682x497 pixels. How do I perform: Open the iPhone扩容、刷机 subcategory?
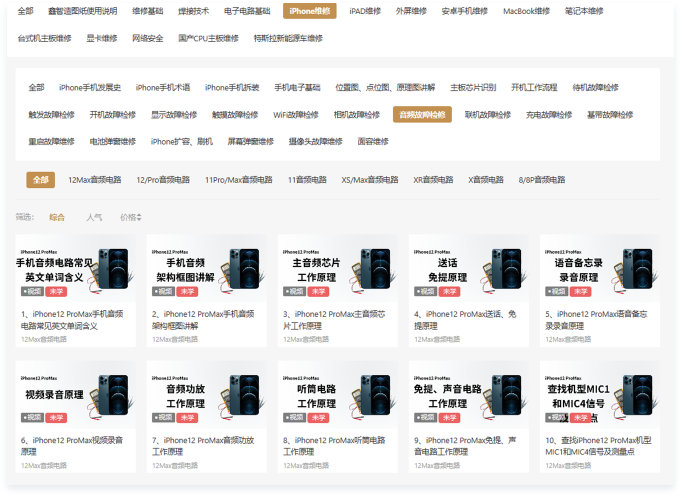point(182,141)
